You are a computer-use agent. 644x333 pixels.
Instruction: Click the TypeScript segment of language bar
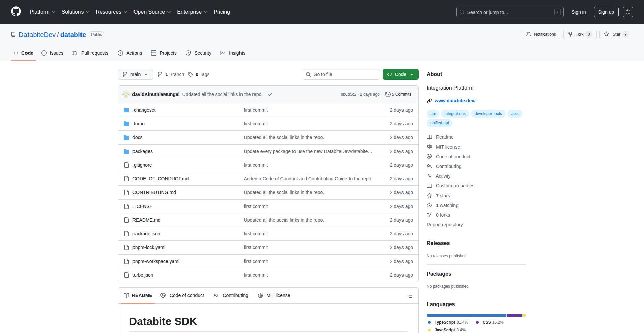(466, 315)
